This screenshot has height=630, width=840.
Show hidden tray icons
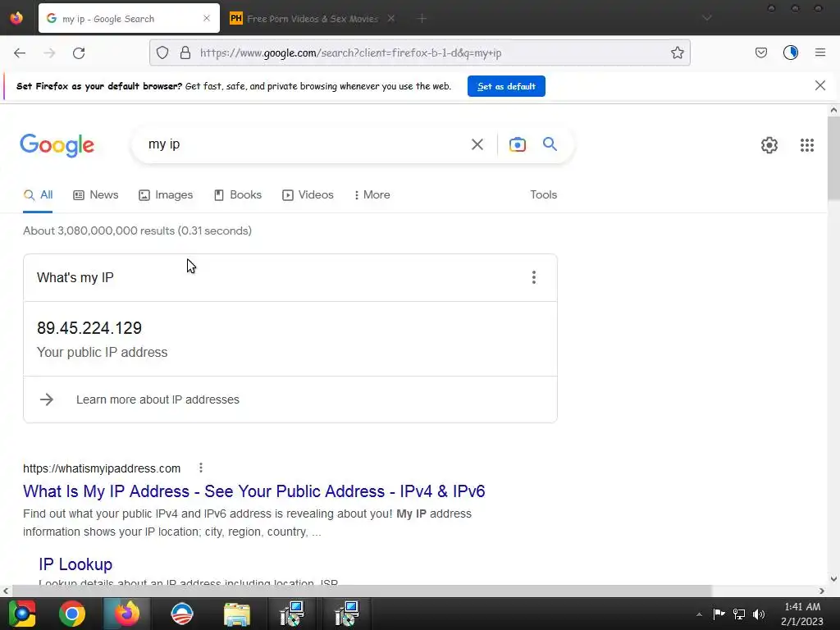[699, 614]
